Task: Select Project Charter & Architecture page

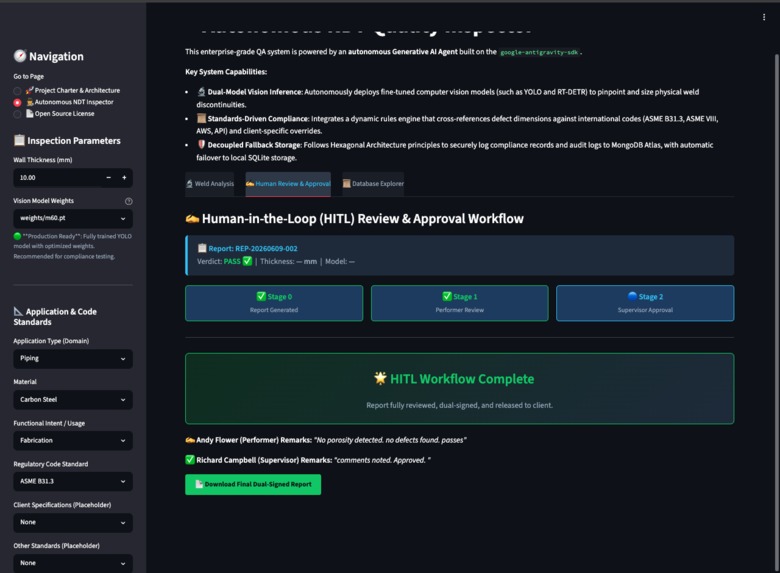Action: click(x=68, y=91)
